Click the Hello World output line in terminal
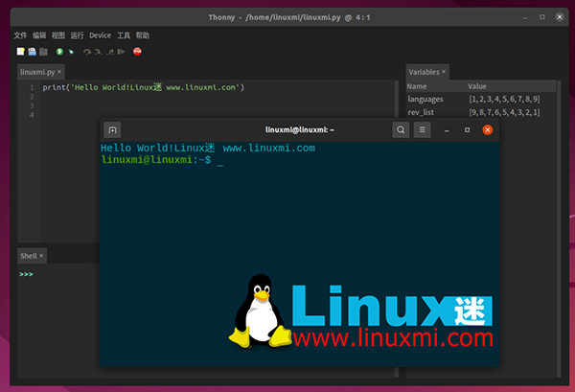Viewport: 575px width, 392px height. 208,149
